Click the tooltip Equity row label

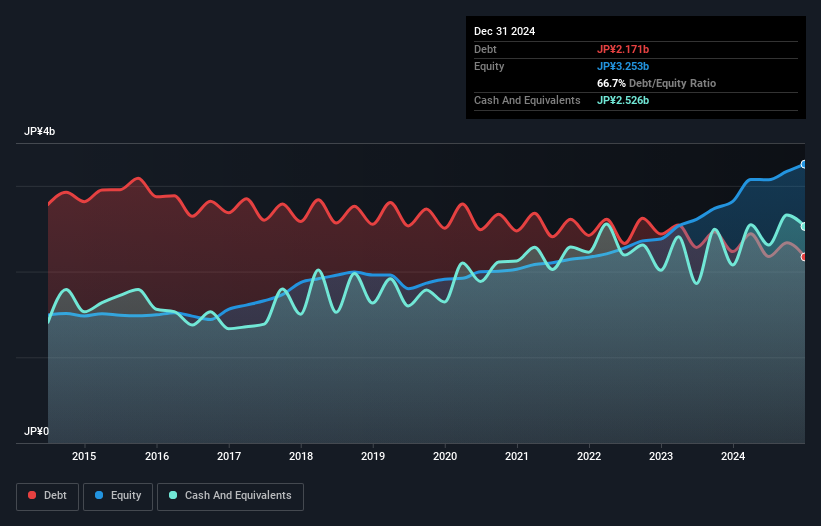pos(489,66)
